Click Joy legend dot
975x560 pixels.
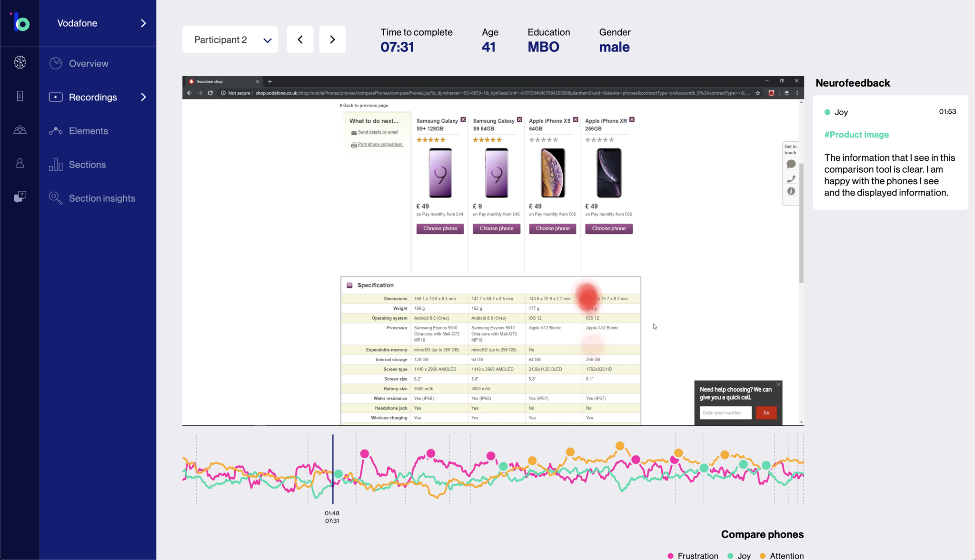[x=730, y=556]
